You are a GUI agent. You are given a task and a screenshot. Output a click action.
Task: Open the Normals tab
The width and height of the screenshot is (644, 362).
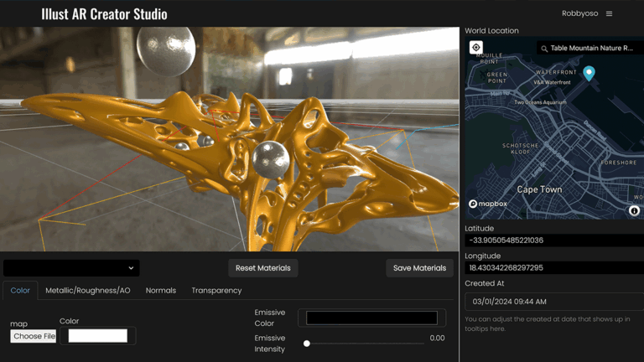161,290
